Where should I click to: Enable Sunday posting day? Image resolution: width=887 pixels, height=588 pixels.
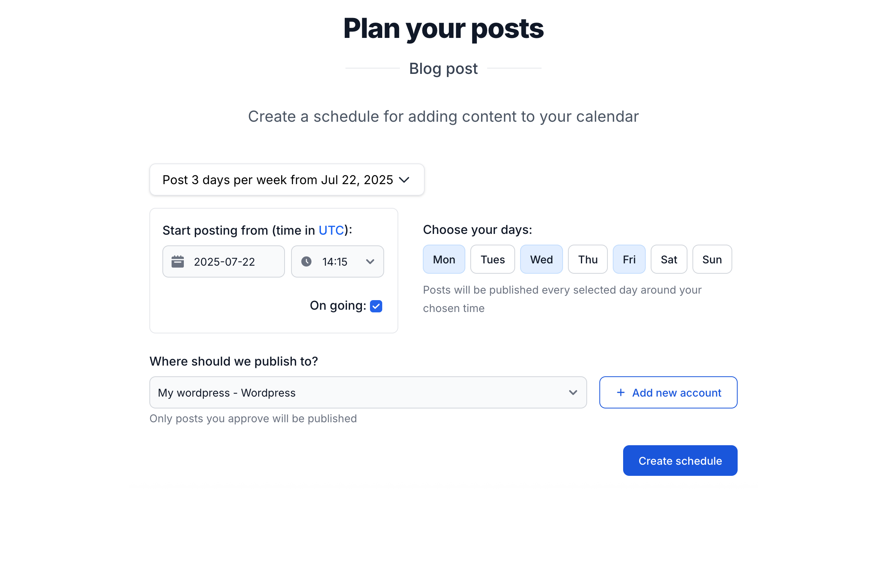(x=712, y=259)
